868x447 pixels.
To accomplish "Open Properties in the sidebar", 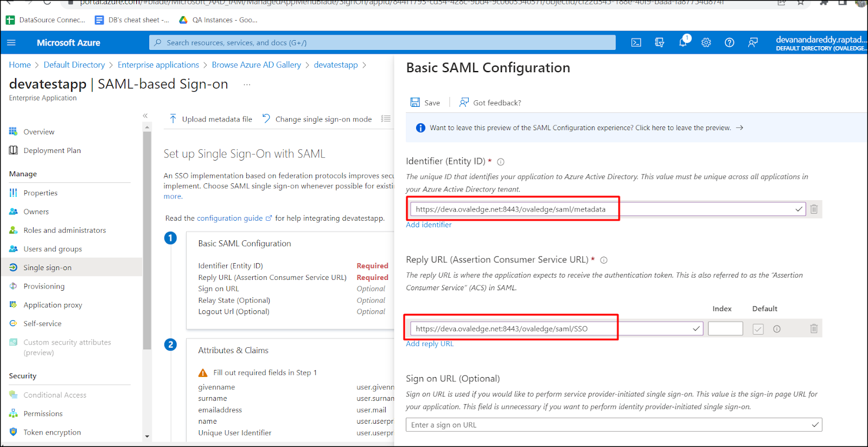I will (x=40, y=193).
